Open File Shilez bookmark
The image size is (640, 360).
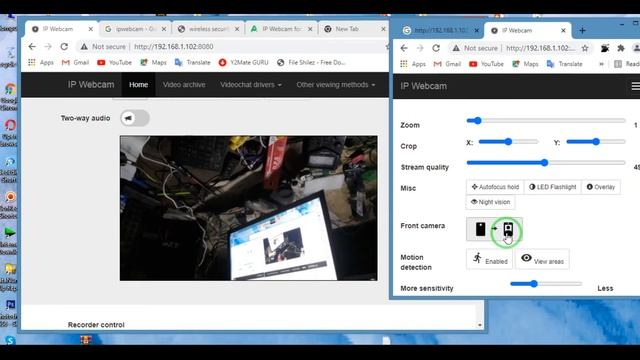click(x=311, y=62)
